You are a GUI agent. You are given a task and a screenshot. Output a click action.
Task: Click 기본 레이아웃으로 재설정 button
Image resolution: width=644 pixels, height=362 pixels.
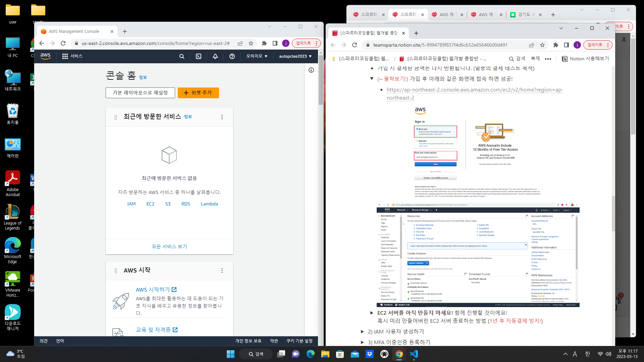coord(140,93)
